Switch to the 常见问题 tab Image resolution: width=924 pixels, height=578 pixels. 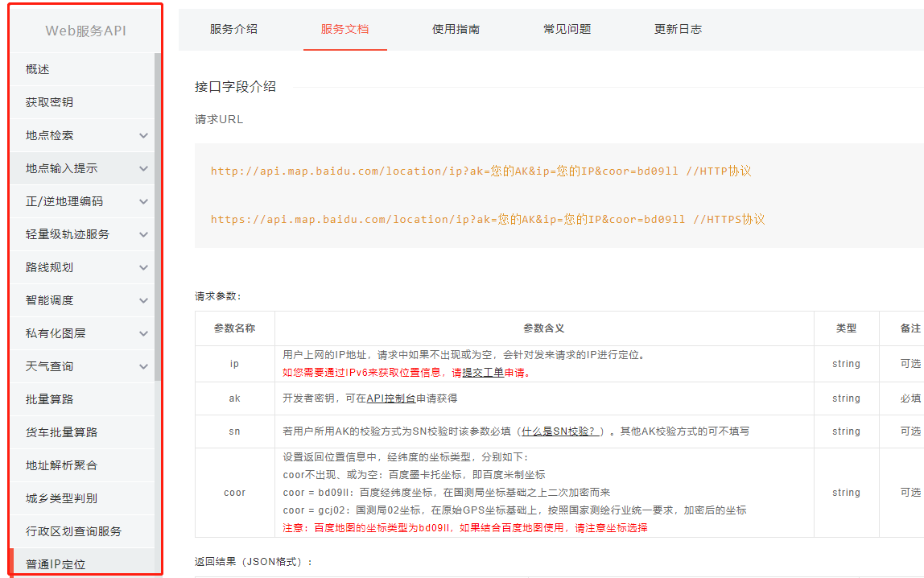click(567, 30)
